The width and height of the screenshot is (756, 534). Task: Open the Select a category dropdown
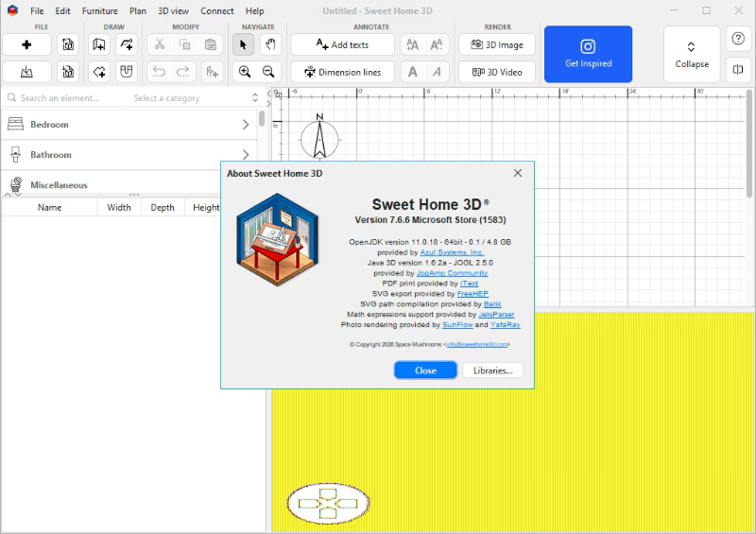pos(196,98)
